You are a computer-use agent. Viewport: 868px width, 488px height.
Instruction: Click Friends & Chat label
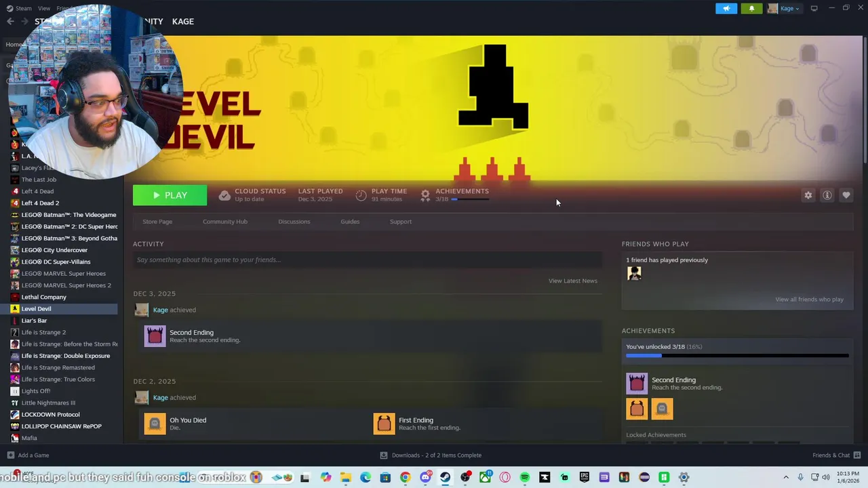pos(831,455)
